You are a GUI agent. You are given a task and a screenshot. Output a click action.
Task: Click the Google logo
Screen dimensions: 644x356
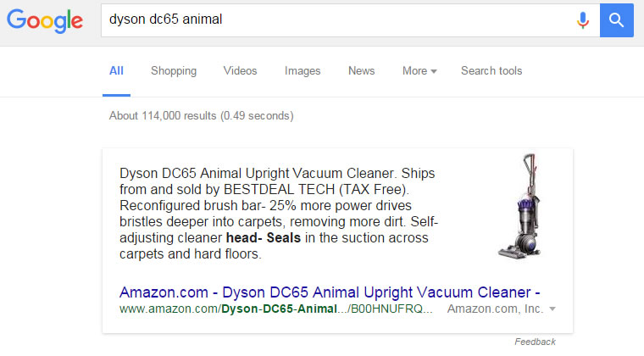[x=45, y=20]
